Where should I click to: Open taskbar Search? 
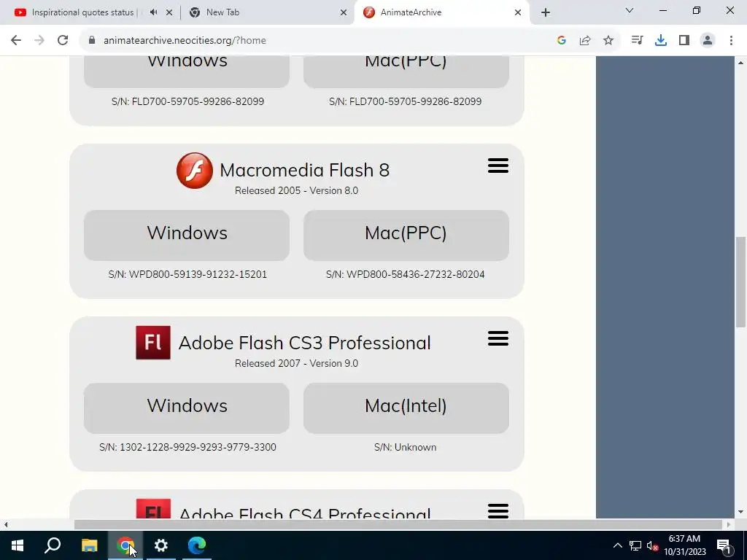click(53, 545)
